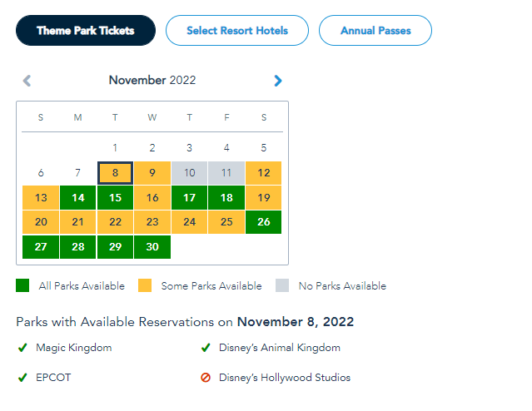532x411 pixels.
Task: Click green checkmark beside EPCOT
Action: pos(22,378)
